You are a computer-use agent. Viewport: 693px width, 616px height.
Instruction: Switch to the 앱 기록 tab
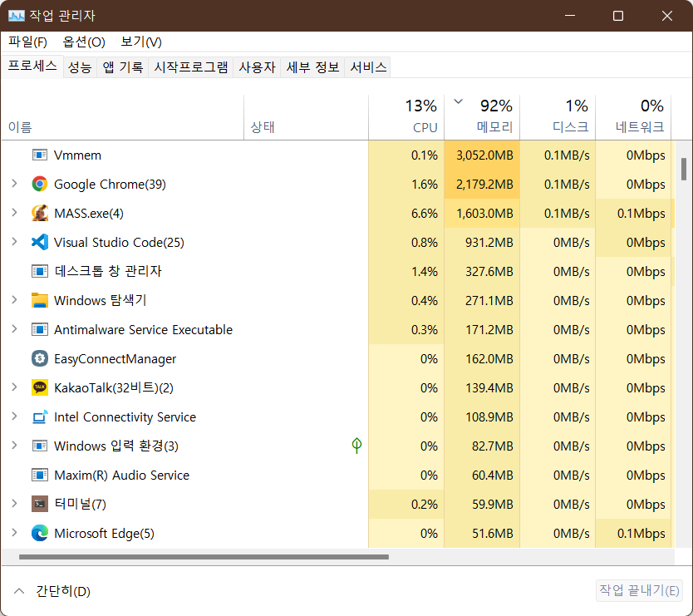[x=123, y=67]
